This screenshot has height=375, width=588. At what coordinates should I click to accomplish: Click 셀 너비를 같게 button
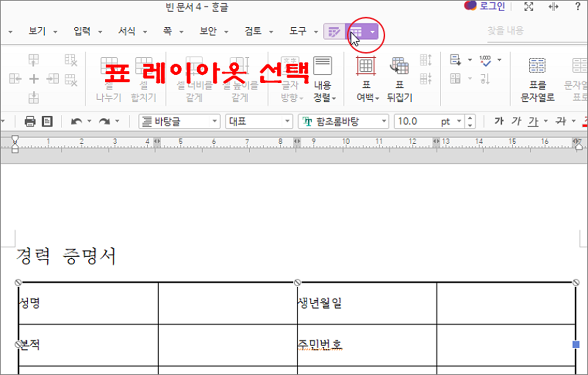pyautogui.click(x=194, y=79)
